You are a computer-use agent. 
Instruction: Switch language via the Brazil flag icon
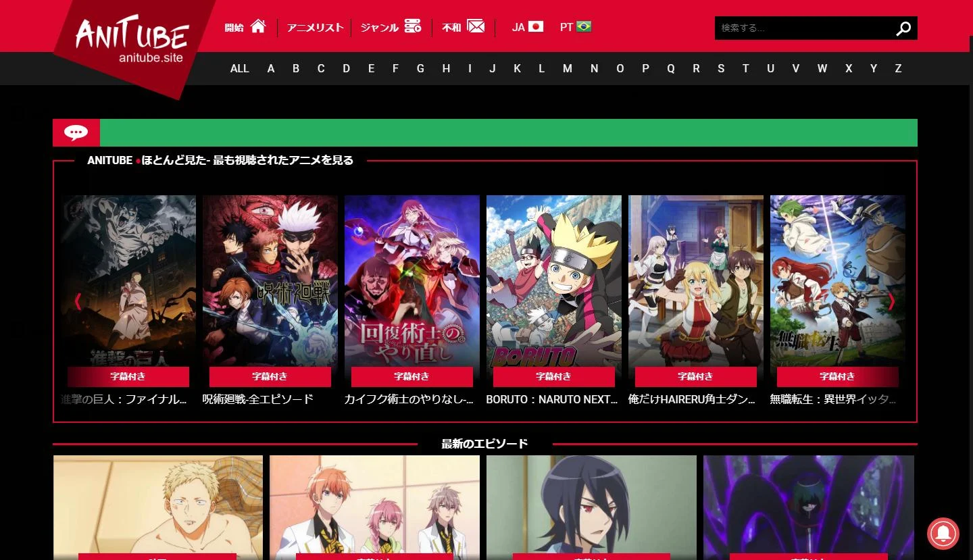[x=584, y=27]
